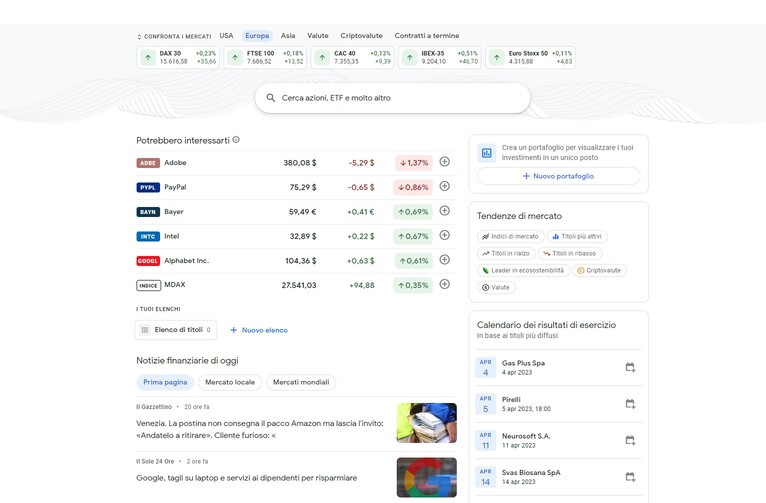The height and width of the screenshot is (503, 766).
Task: Click the INTC ticker badge
Action: [148, 236]
